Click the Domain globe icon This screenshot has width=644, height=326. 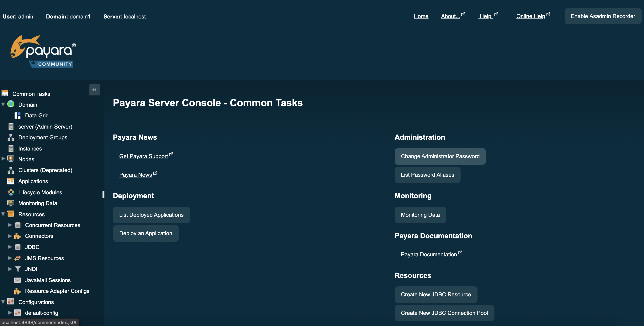click(x=10, y=104)
